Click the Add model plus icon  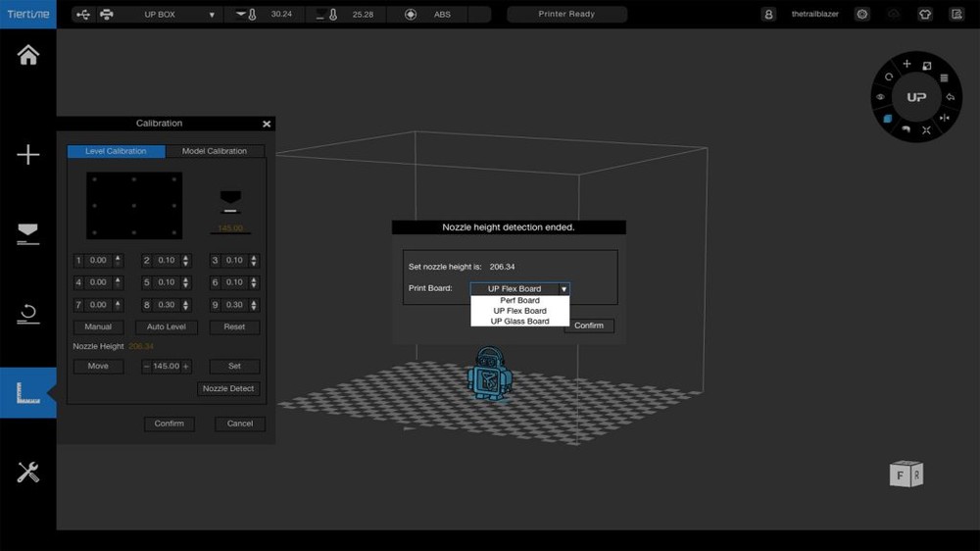tap(27, 155)
